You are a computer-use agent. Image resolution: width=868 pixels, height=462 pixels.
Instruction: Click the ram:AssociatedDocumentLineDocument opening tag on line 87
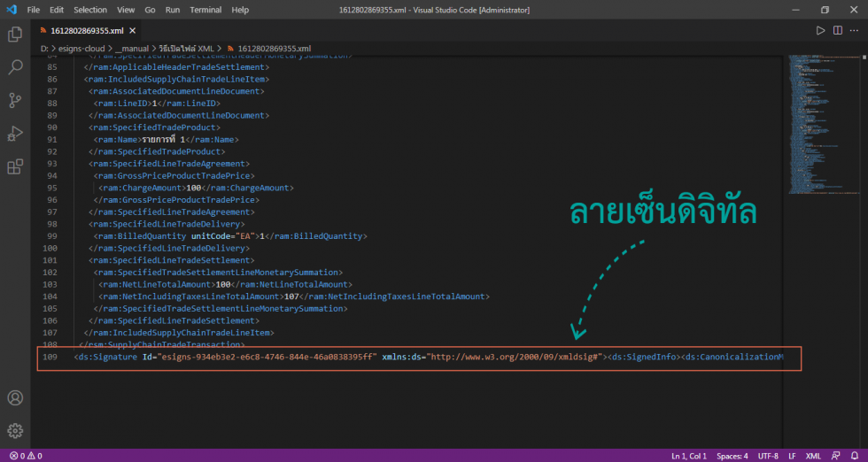pos(176,91)
